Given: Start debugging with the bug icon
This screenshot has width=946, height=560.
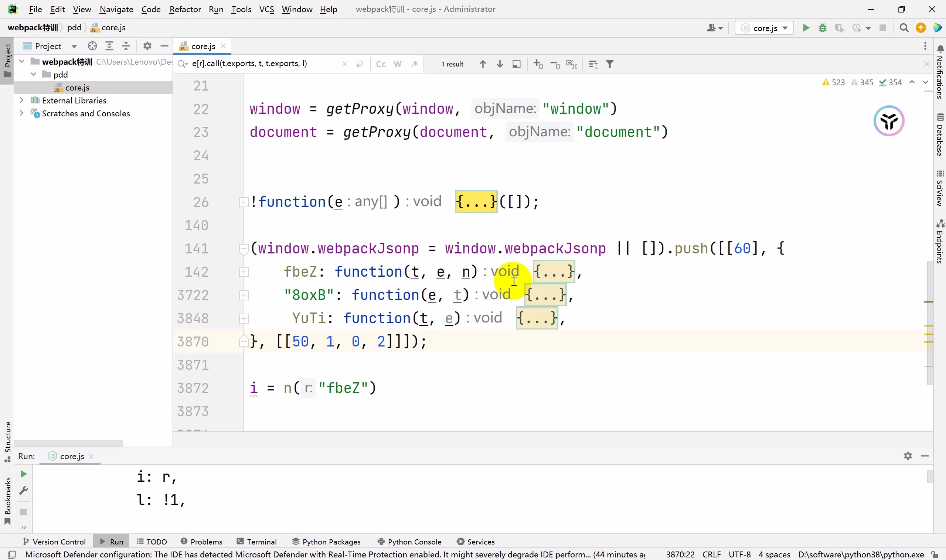Looking at the screenshot, I should pos(823,28).
